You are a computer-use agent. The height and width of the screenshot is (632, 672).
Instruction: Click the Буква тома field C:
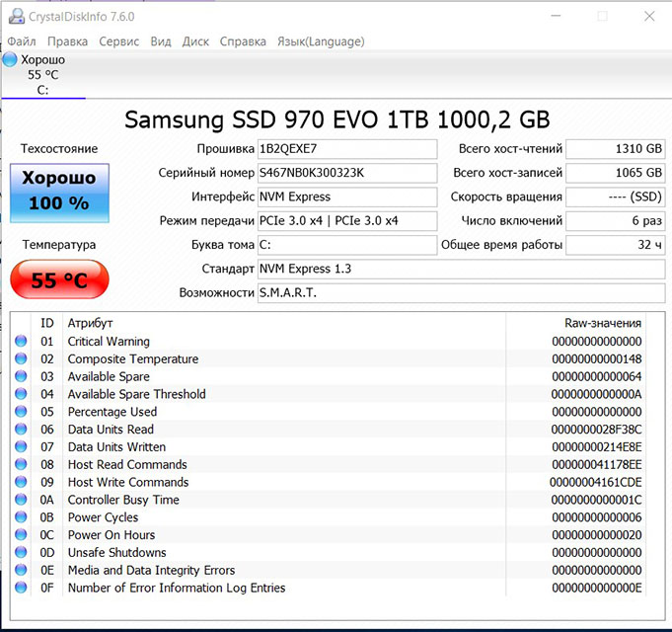347,245
